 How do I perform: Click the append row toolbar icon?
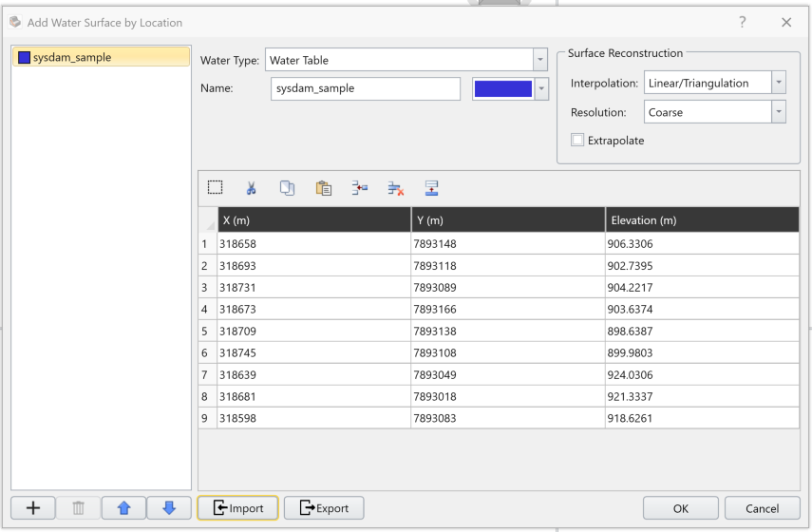431,188
